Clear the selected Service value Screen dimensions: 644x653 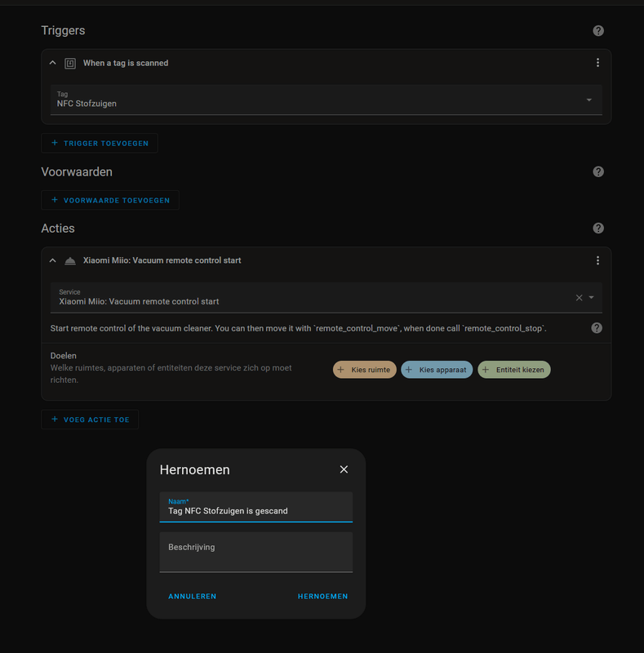[x=579, y=297]
